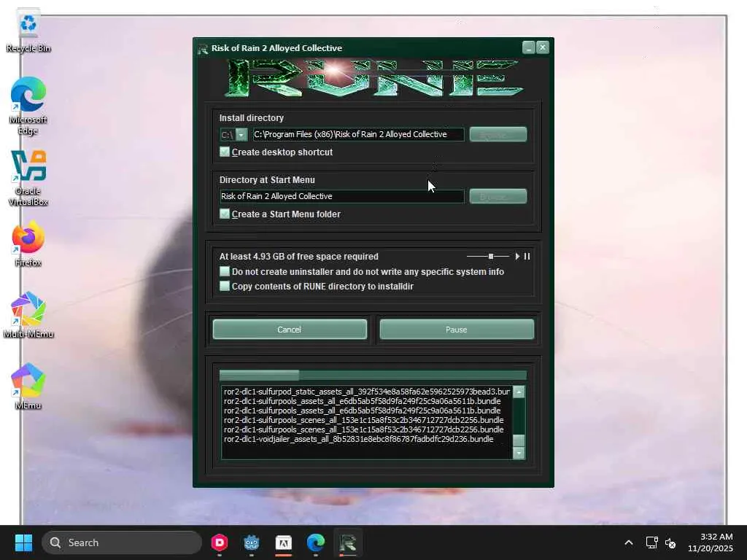The height and width of the screenshot is (560, 747).
Task: Enable Do not create uninstaller option
Action: click(225, 271)
